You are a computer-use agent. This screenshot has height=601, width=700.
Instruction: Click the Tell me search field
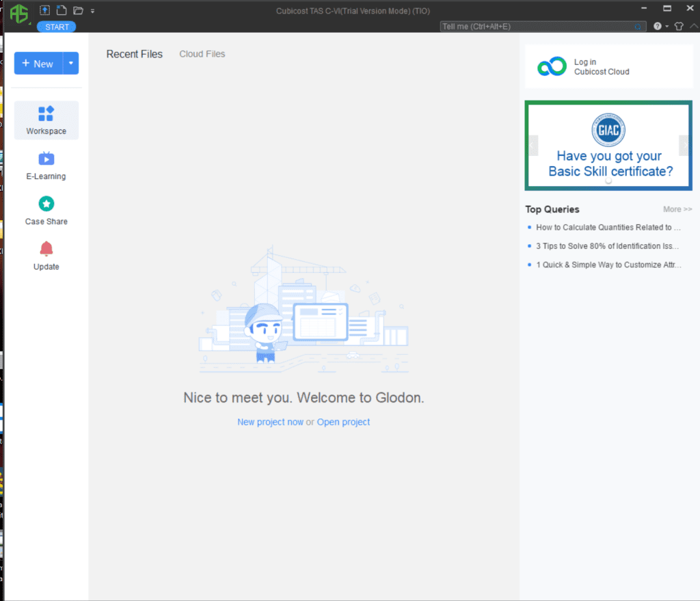click(537, 27)
